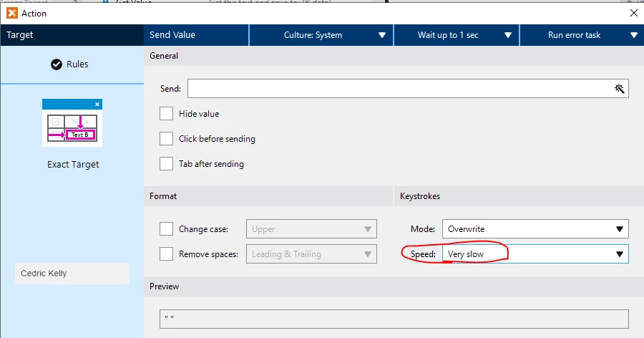
Task: Toggle the Change case checkbox
Action: (166, 229)
